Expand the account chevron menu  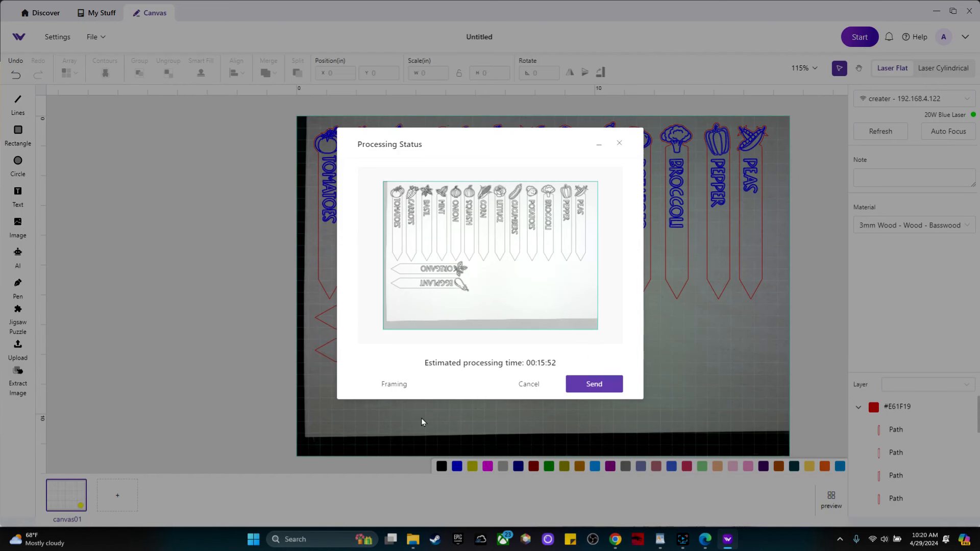(965, 37)
